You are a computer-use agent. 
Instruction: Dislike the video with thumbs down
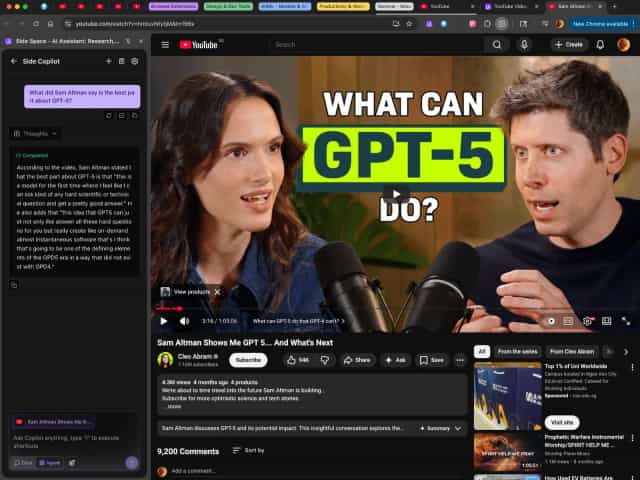click(x=325, y=360)
